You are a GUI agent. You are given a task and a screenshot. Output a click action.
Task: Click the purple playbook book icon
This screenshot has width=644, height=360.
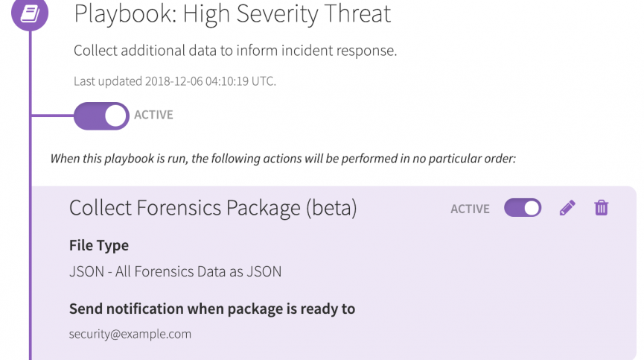29,13
